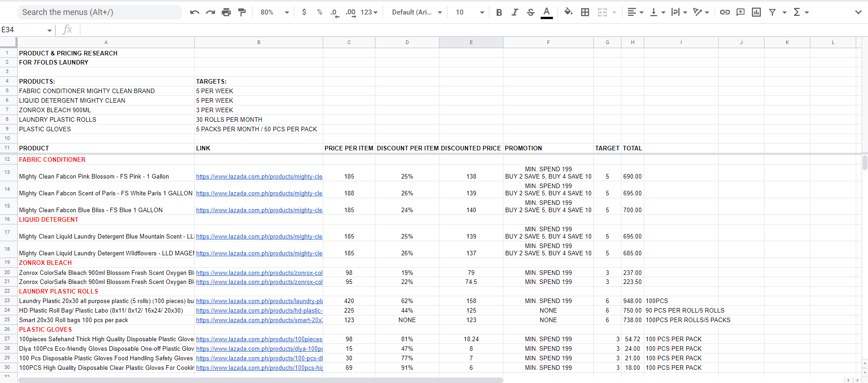Toggle bold formatting
This screenshot has width=868, height=383.
499,12
